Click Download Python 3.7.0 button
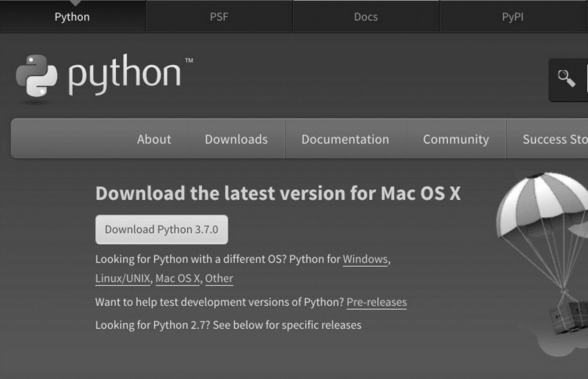 tap(162, 229)
